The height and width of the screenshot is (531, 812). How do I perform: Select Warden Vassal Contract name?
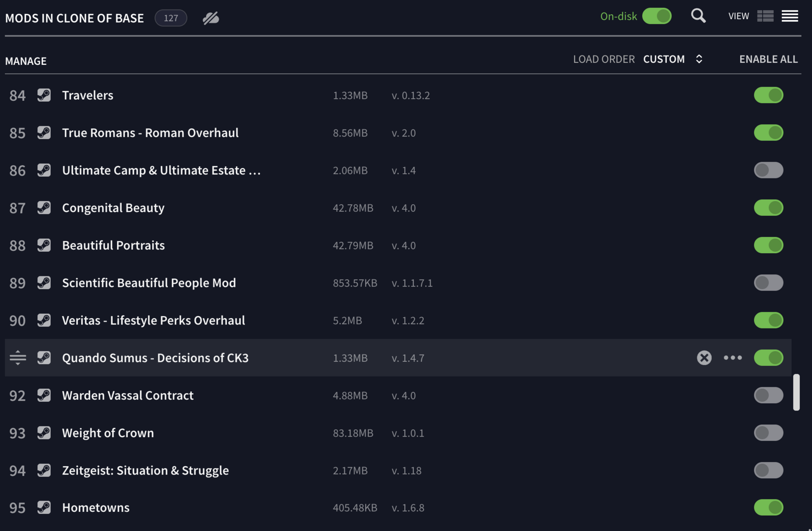click(x=128, y=395)
